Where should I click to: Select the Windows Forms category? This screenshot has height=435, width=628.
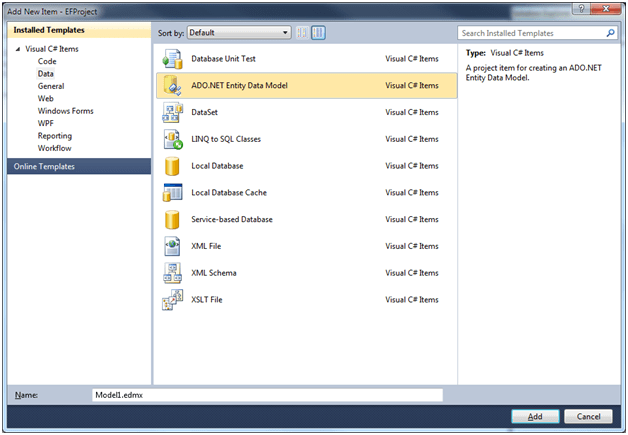click(65, 111)
